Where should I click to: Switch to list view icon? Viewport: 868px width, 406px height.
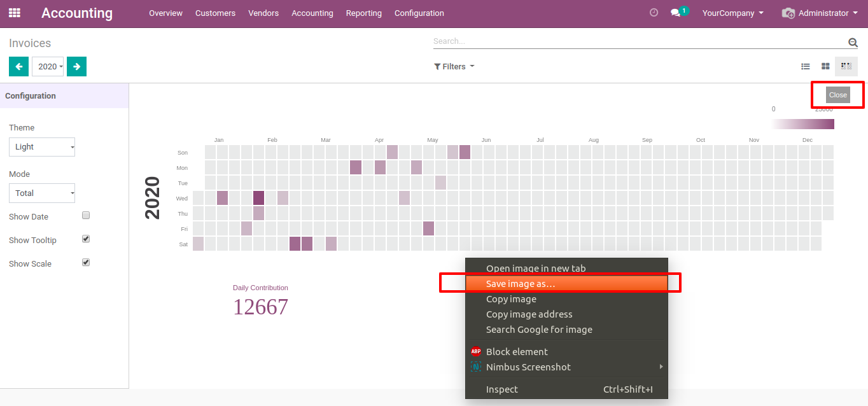coord(805,66)
